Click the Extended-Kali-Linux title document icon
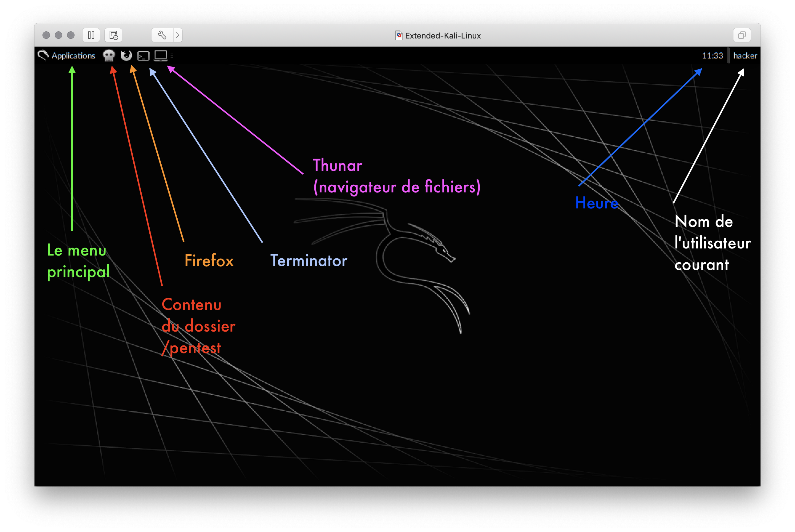This screenshot has height=532, width=795. coord(399,35)
